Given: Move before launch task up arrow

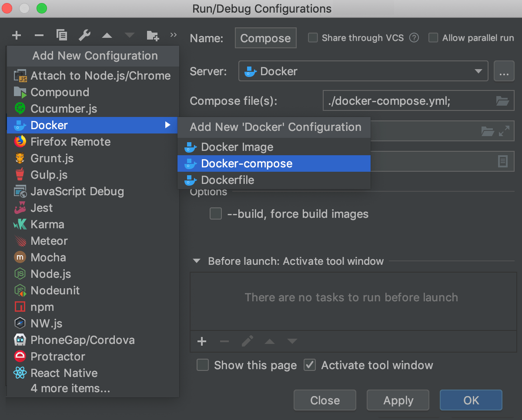Looking at the screenshot, I should tap(270, 342).
